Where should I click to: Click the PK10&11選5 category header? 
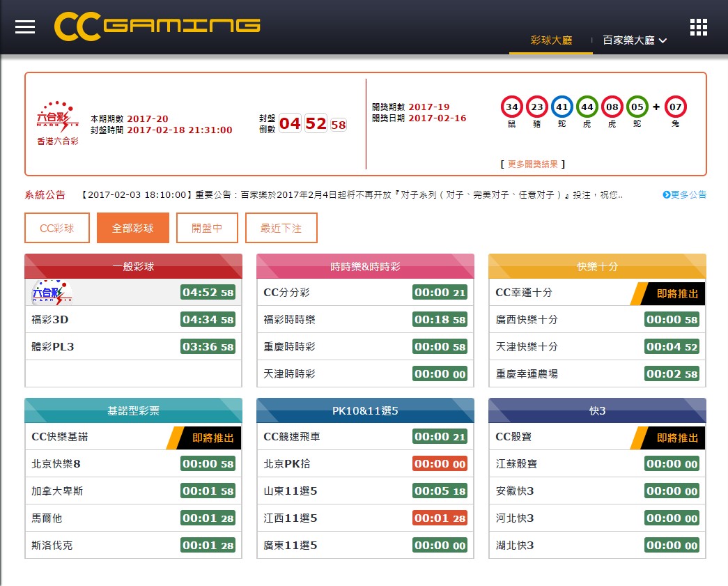pyautogui.click(x=365, y=410)
